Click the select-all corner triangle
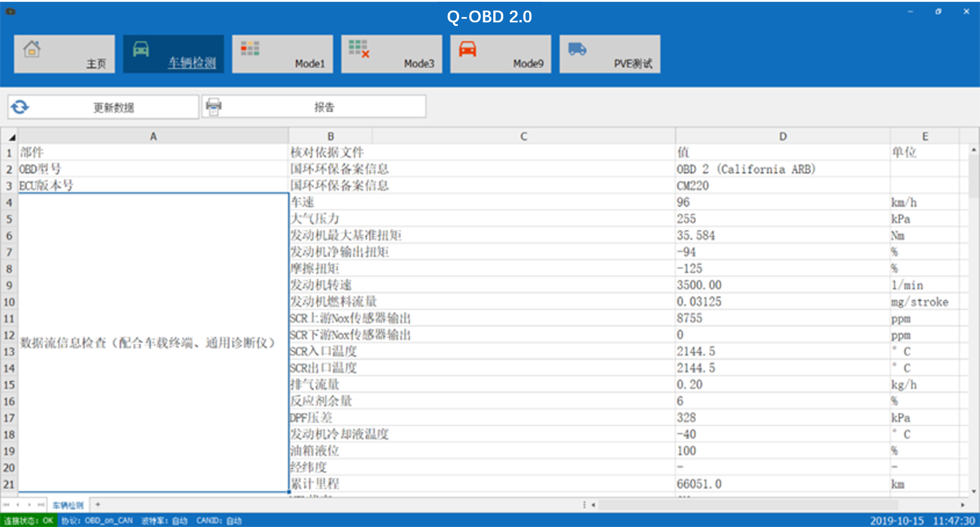Viewport: 980px width, 527px height. [12, 137]
